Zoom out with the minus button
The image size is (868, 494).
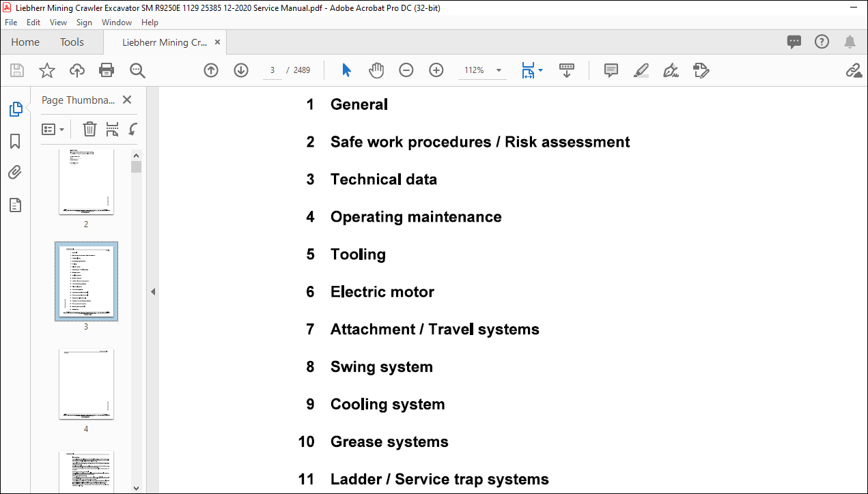pos(406,70)
